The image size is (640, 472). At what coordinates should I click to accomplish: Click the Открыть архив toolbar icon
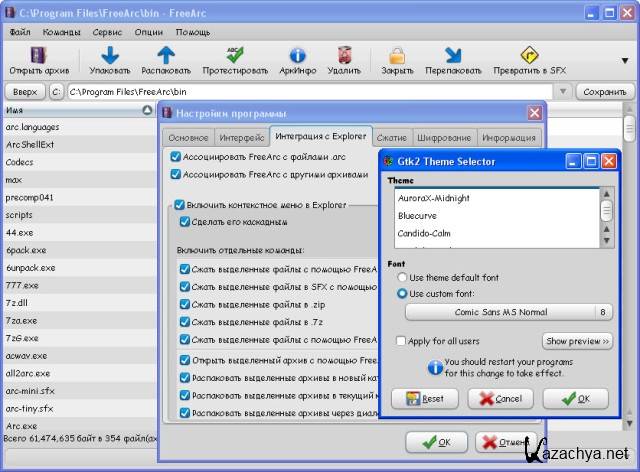[x=40, y=55]
